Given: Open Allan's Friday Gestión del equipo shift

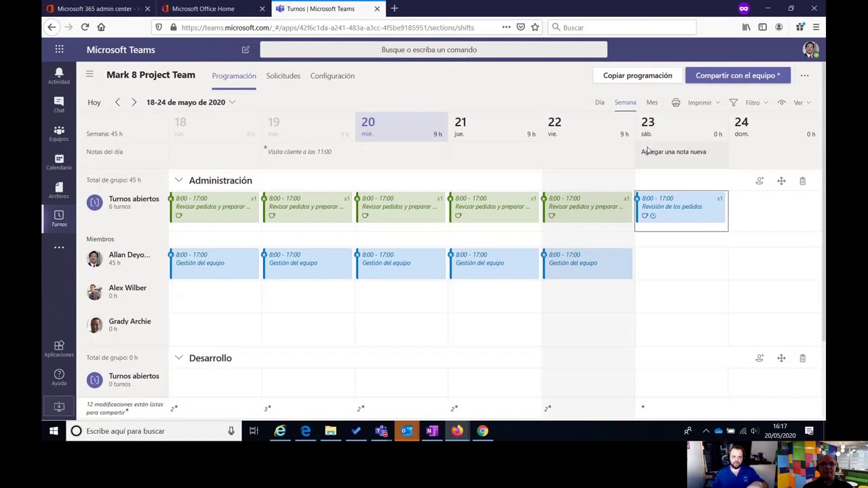Looking at the screenshot, I should coord(587,263).
